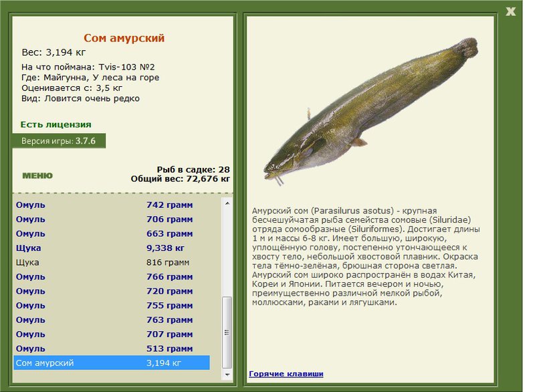Click the Амурский сом description paragraph
Viewport: 535px width, 392px height.
[x=366, y=257]
